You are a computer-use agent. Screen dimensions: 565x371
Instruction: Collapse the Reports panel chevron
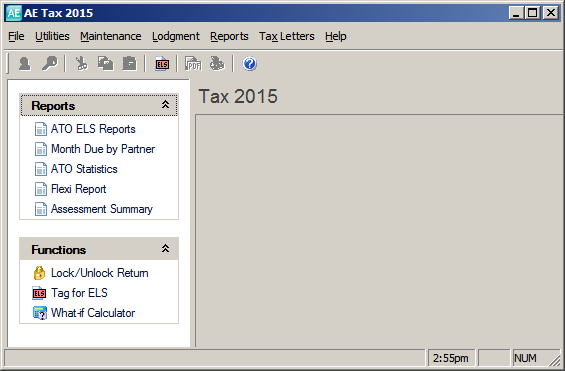165,105
